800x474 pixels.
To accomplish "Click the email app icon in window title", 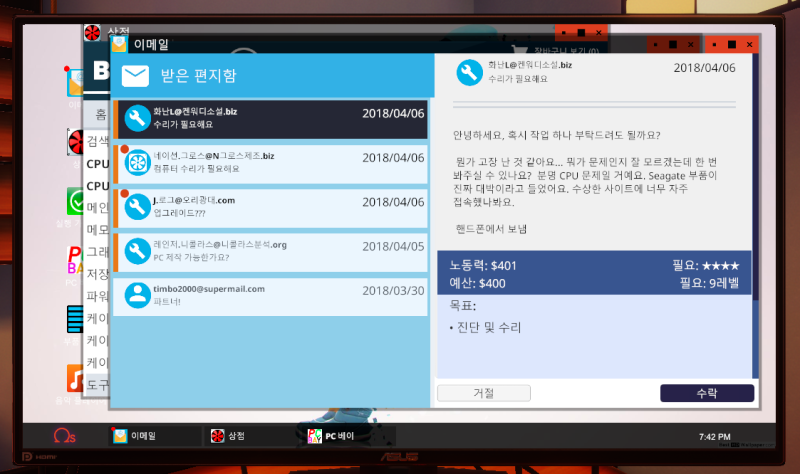I will tap(119, 44).
